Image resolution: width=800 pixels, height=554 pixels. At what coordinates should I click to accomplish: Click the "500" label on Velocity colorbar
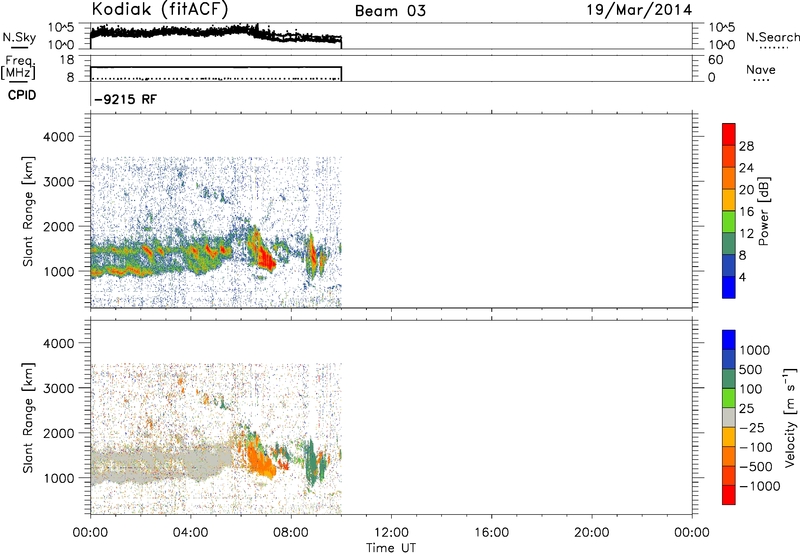(x=751, y=370)
